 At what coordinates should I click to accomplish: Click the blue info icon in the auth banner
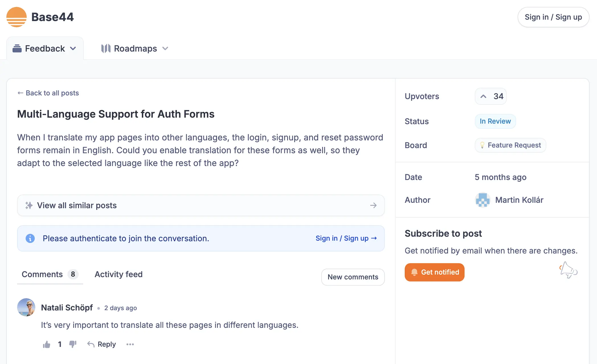pos(30,238)
